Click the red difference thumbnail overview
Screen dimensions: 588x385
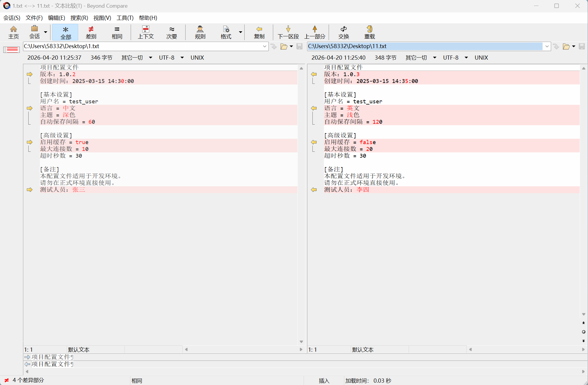(12, 49)
